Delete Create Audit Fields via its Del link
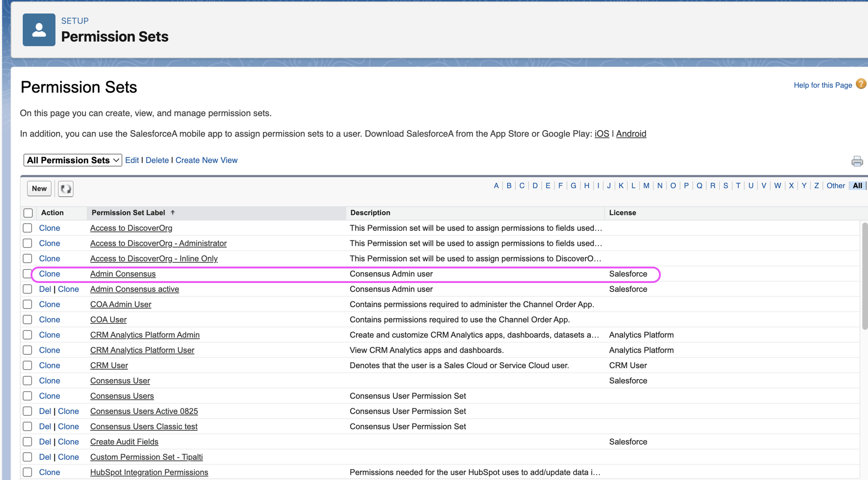The width and height of the screenshot is (868, 480). [45, 441]
